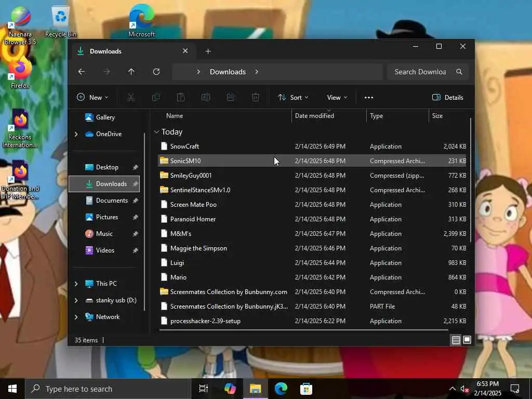
Task: Open Firefox desktop shortcut
Action: (x=20, y=73)
